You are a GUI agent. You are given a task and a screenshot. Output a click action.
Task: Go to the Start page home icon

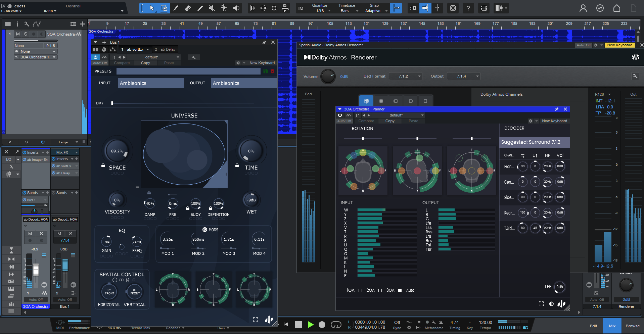click(x=617, y=8)
